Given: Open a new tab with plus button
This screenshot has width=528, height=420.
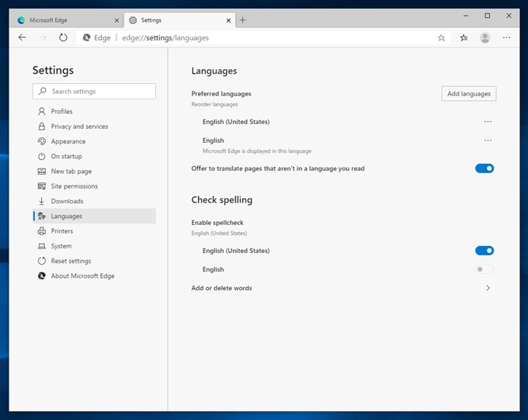Looking at the screenshot, I should 242,20.
